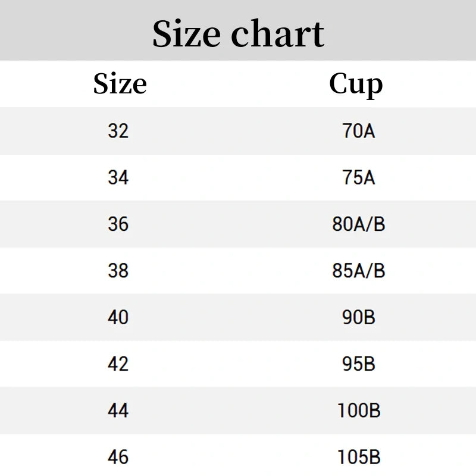Screen dimensions: 476x476
Task: Click cup value 85A/B
Action: tap(359, 271)
